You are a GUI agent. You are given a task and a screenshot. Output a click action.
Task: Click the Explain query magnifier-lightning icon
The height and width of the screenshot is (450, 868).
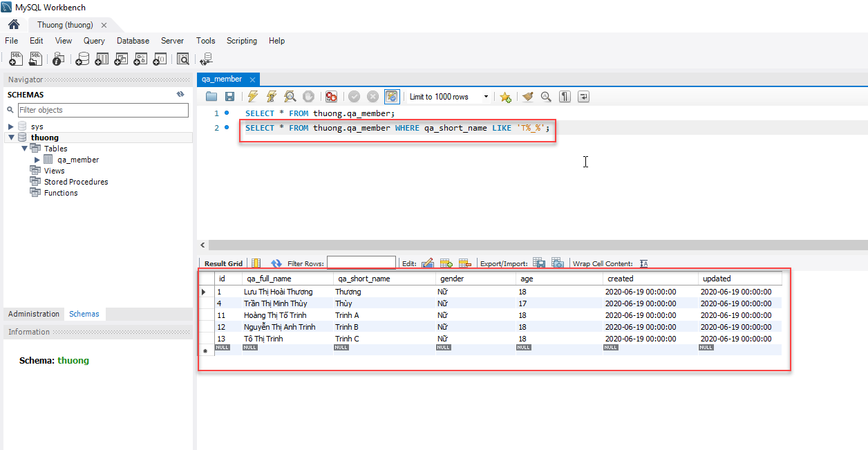[x=290, y=97]
